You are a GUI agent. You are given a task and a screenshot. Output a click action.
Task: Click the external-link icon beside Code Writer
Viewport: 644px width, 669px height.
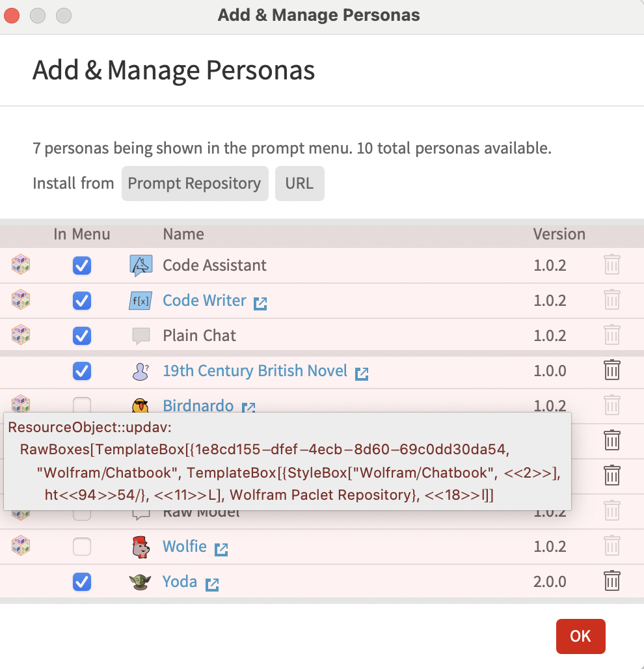click(261, 301)
